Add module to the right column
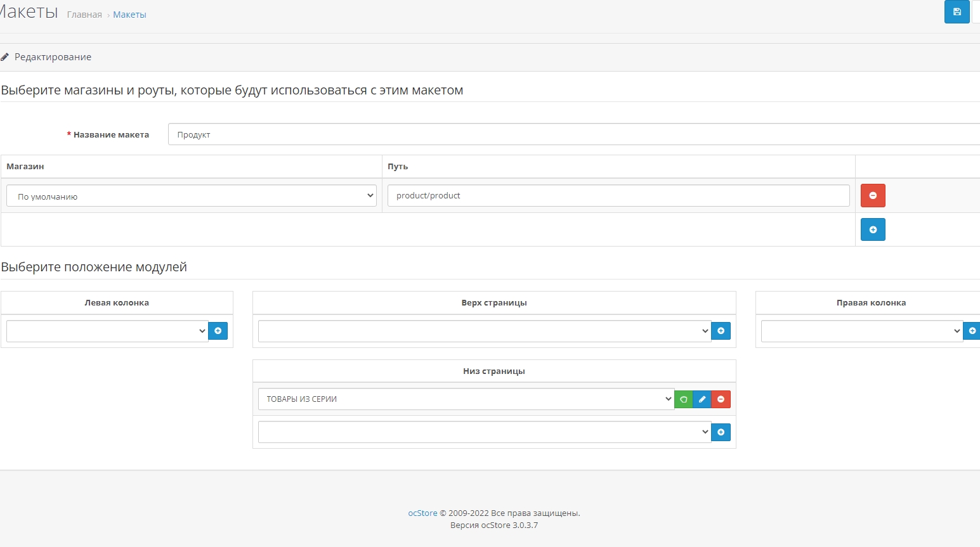Image resolution: width=980 pixels, height=547 pixels. [972, 331]
